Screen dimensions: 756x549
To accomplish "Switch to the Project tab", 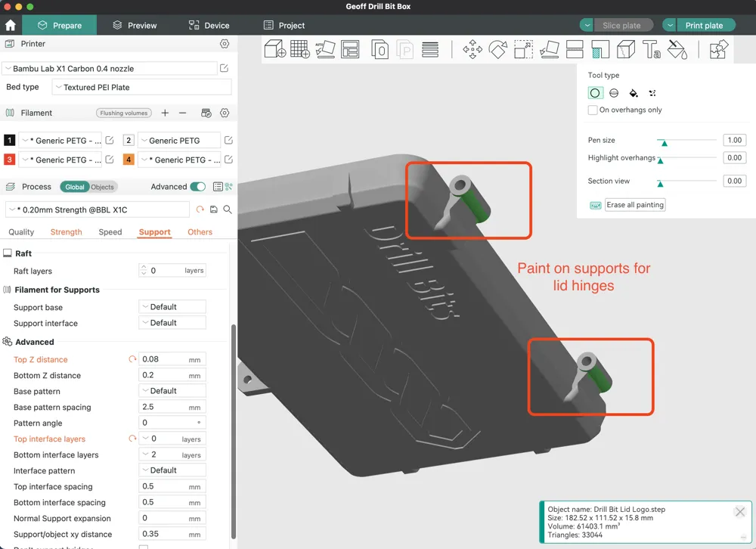I will click(284, 25).
